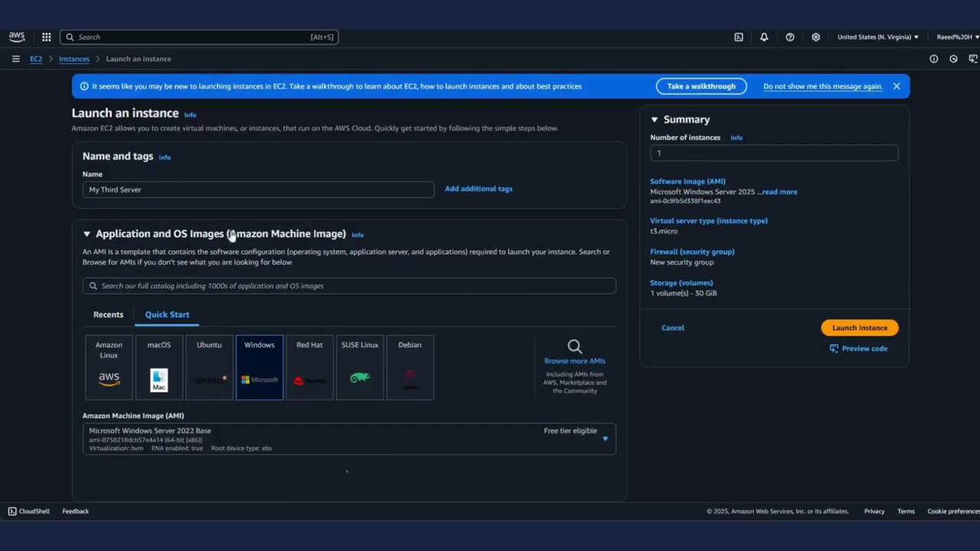Open the Amazon Machine Image dropdown
The width and height of the screenshot is (980, 551).
349,439
